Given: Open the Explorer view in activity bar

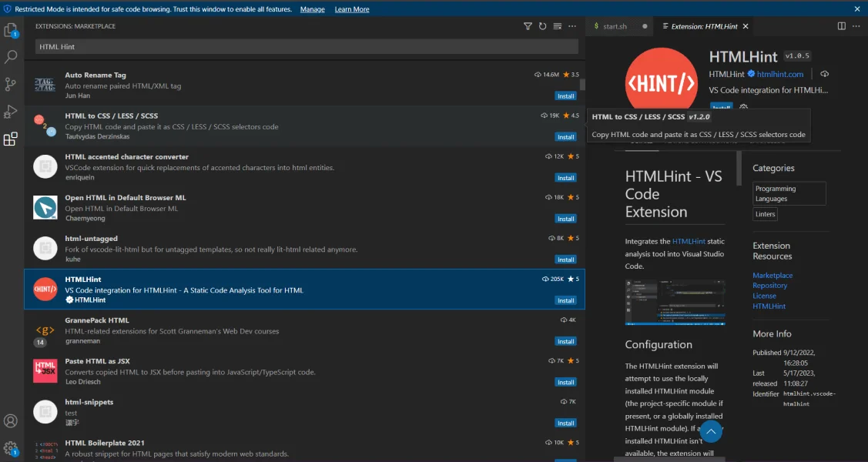Looking at the screenshot, I should click(11, 31).
